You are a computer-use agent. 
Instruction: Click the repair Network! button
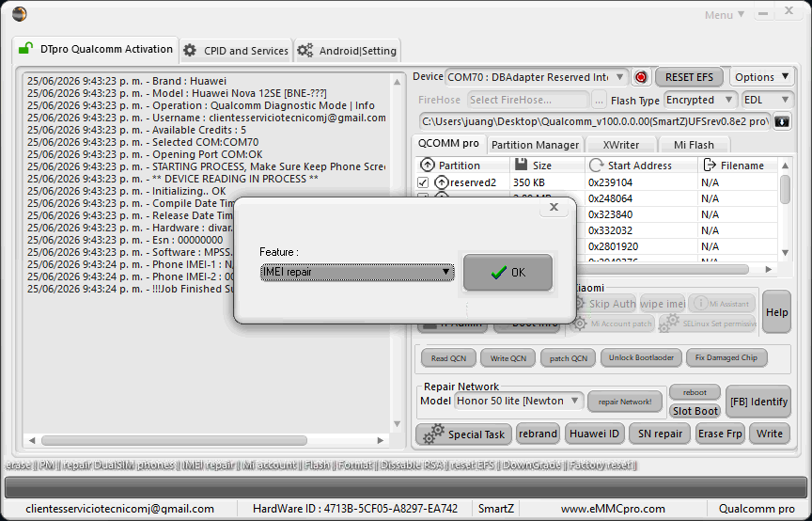click(x=625, y=402)
